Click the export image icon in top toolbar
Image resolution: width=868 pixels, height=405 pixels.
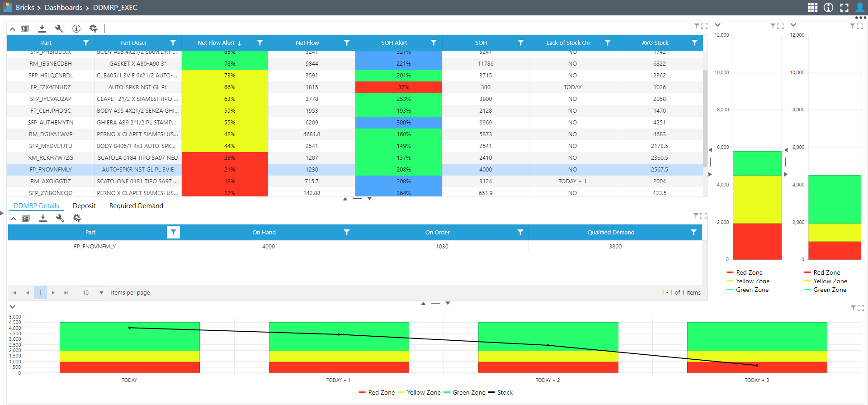[x=25, y=29]
